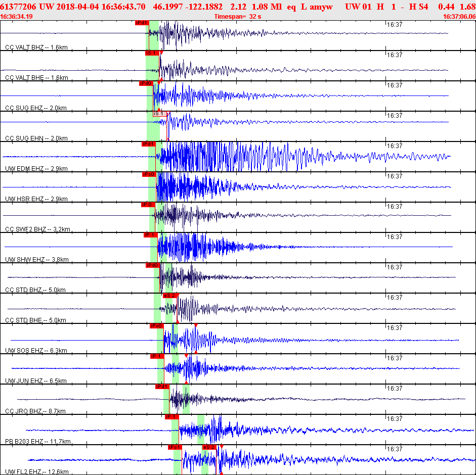Click the iPd1 pick flag on EDM EHZ

(148, 144)
